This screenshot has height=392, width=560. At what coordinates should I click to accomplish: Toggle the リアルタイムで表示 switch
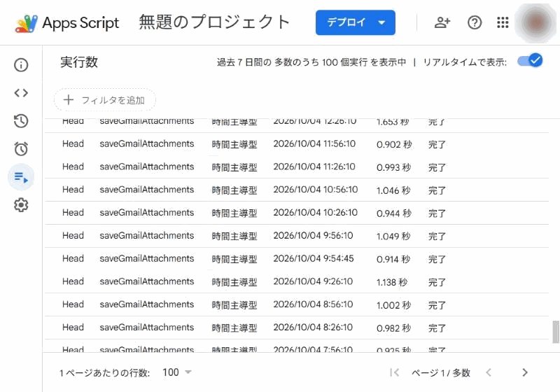click(x=531, y=61)
